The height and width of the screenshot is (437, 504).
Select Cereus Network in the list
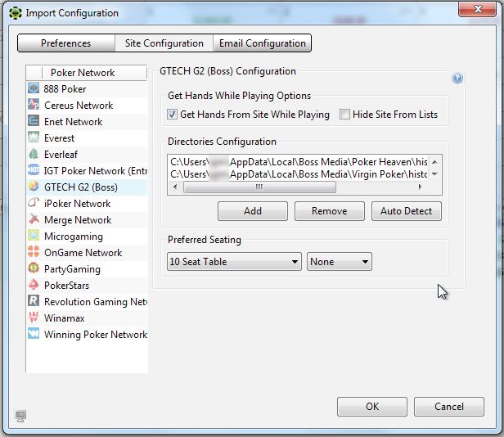(x=87, y=105)
